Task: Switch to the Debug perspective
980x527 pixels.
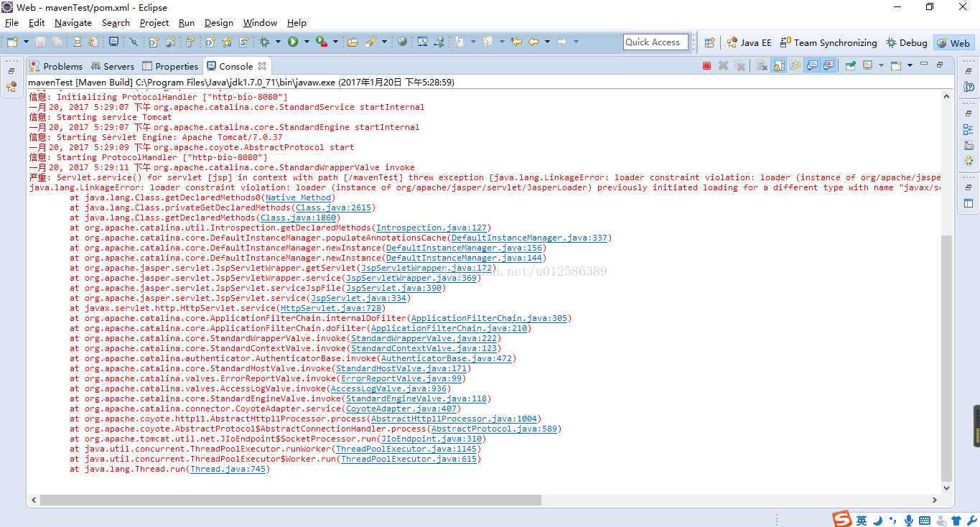Action: click(906, 42)
